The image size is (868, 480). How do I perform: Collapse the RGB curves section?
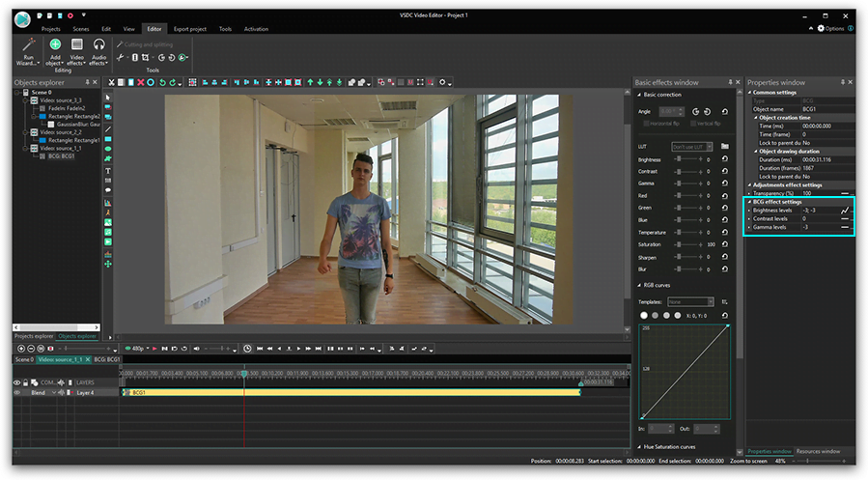coord(639,285)
